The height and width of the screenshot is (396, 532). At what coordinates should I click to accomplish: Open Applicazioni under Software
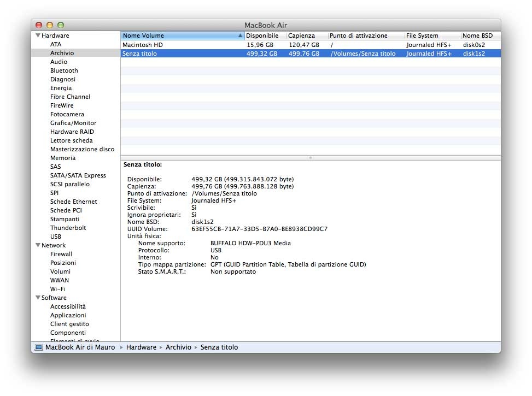coord(68,315)
